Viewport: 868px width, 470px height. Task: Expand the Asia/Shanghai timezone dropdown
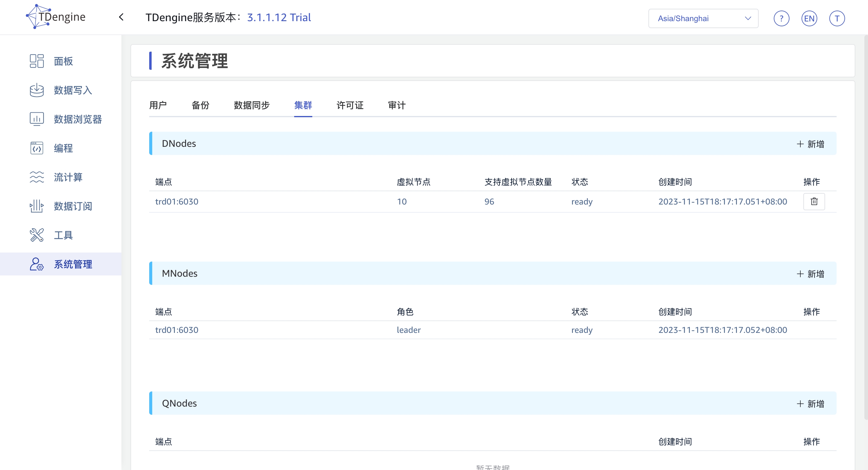[x=703, y=18]
